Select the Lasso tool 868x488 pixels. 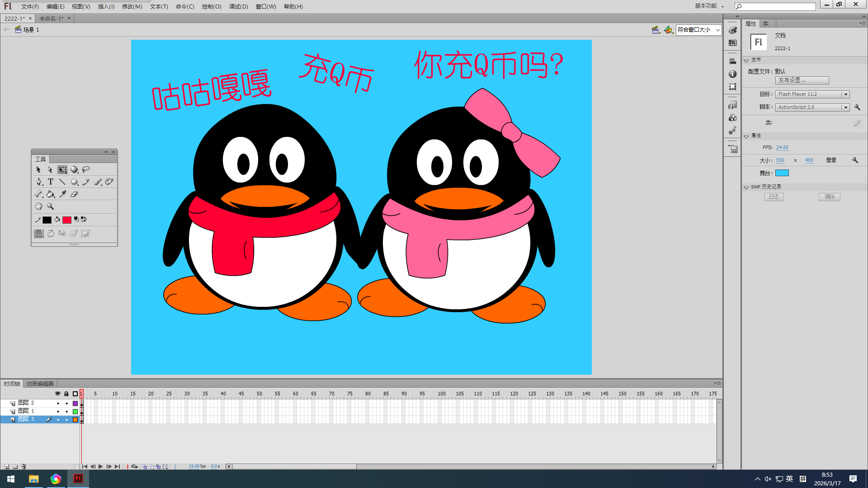[x=86, y=169]
